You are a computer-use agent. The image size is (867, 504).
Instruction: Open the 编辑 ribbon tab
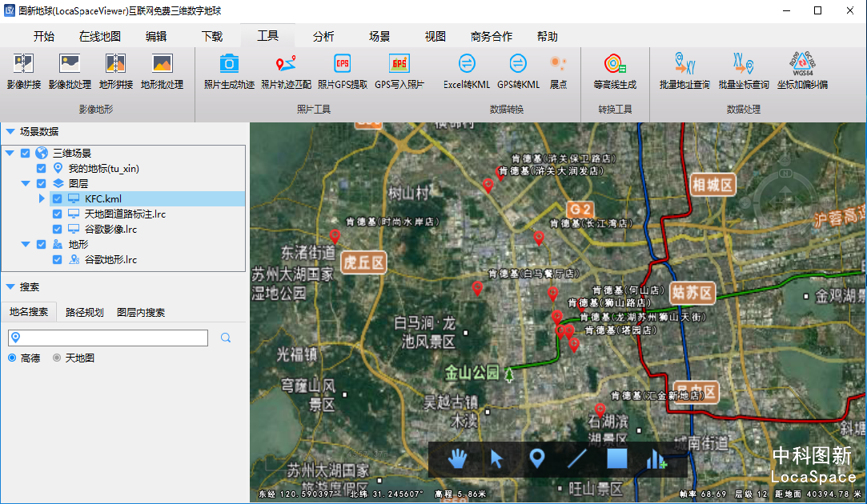(x=156, y=37)
